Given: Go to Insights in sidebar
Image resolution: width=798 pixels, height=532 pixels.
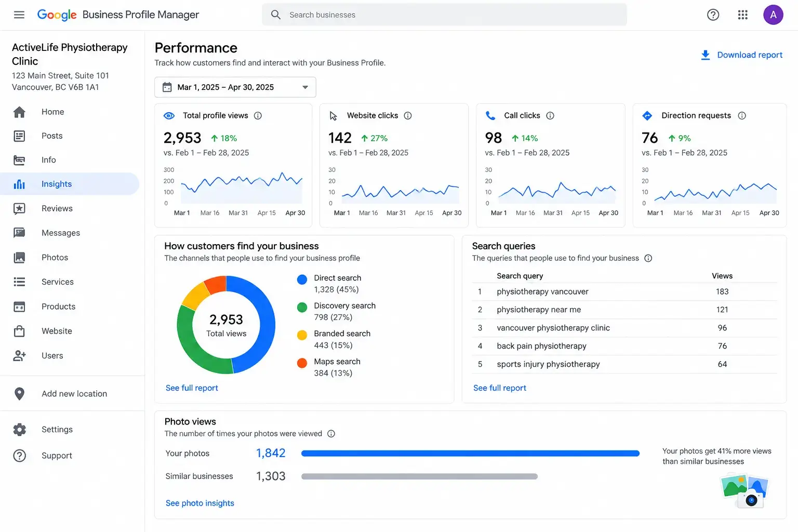Looking at the screenshot, I should 70,184.
